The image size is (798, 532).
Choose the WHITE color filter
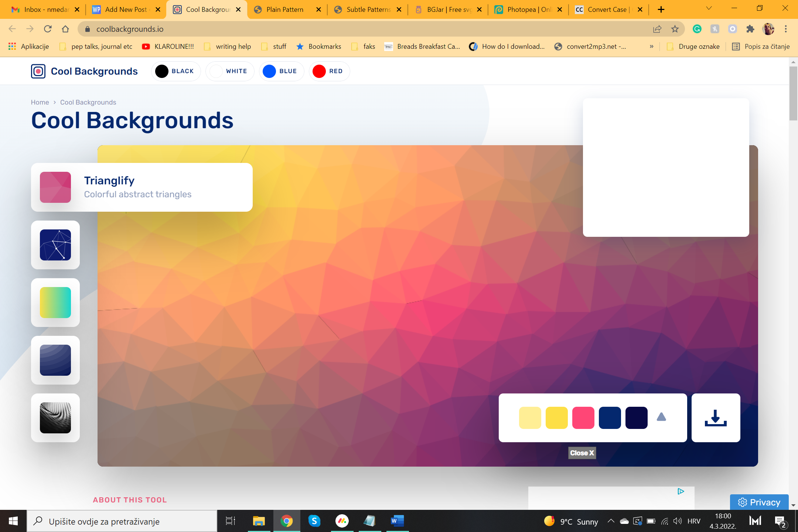pos(229,71)
